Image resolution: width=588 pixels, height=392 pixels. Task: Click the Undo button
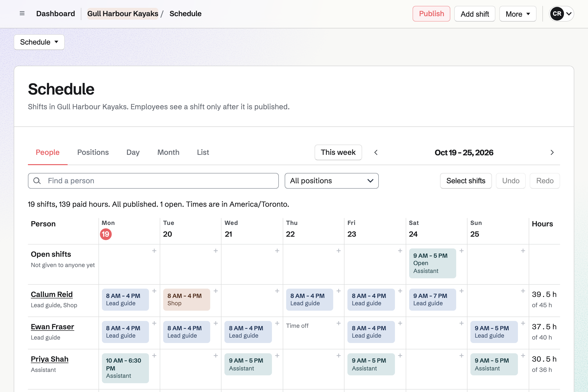511,181
